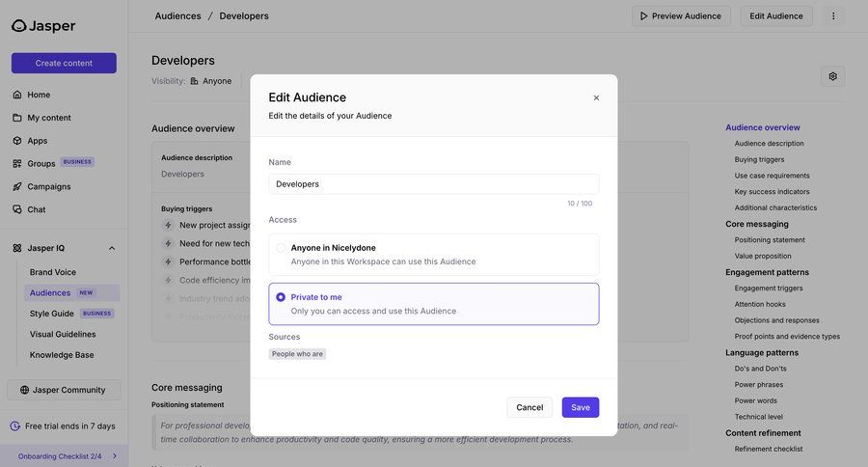The image size is (868, 467).
Task: Click the Create content button
Action: [64, 63]
